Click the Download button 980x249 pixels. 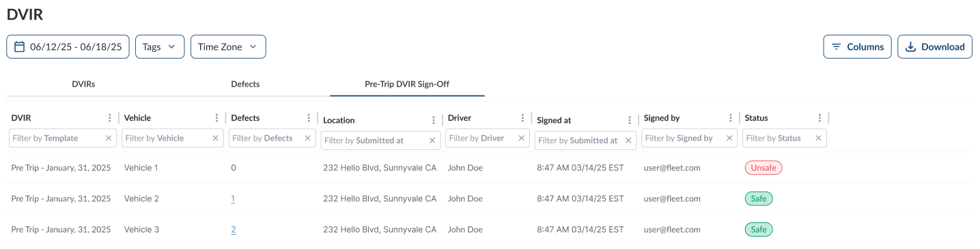tap(935, 47)
